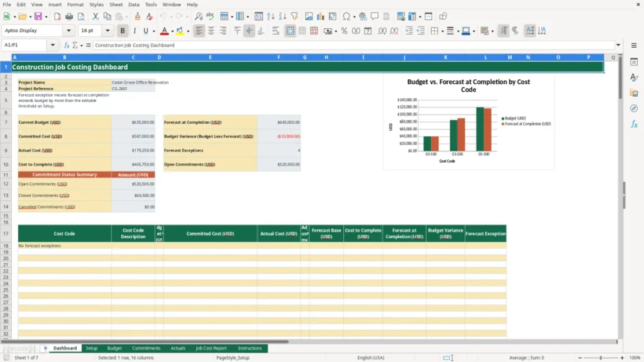Open the sidebar Styles icon

(634, 77)
